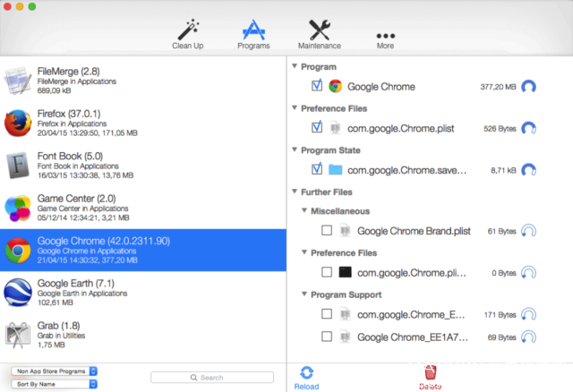Screen dimensions: 573x392
Task: Collapse the Program State section
Action: (x=295, y=149)
